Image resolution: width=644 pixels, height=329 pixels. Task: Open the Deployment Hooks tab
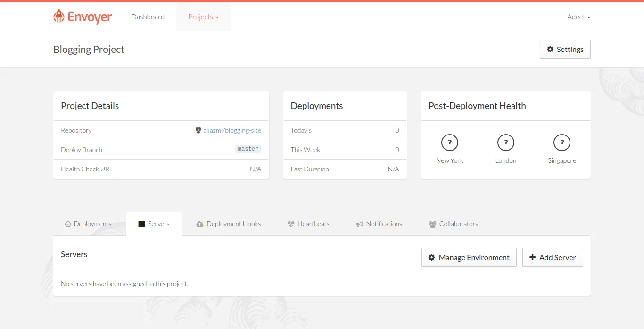(229, 224)
